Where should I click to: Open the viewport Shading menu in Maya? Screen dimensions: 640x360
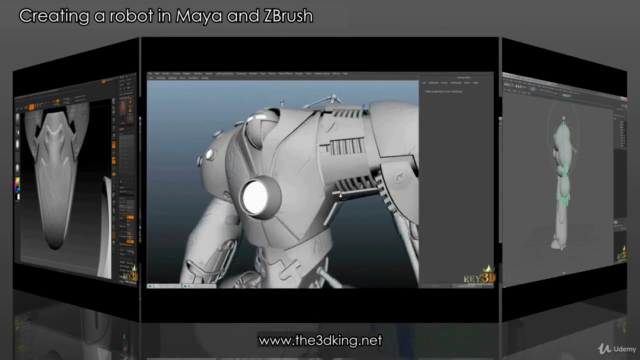click(x=161, y=78)
